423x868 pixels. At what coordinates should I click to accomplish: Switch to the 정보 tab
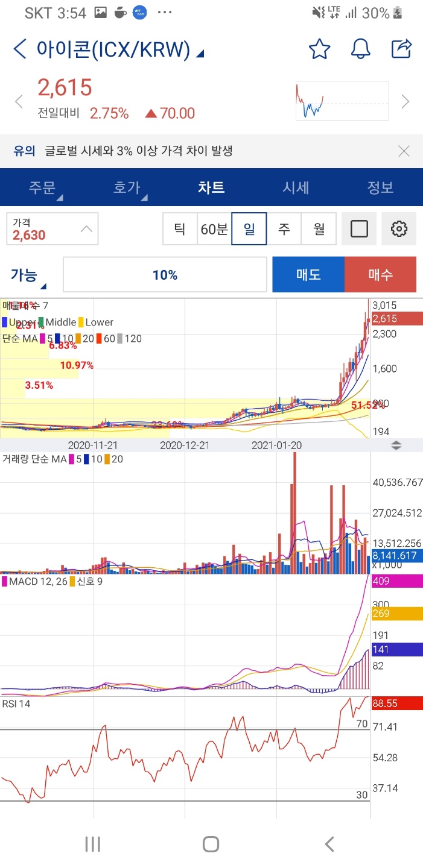(x=380, y=187)
